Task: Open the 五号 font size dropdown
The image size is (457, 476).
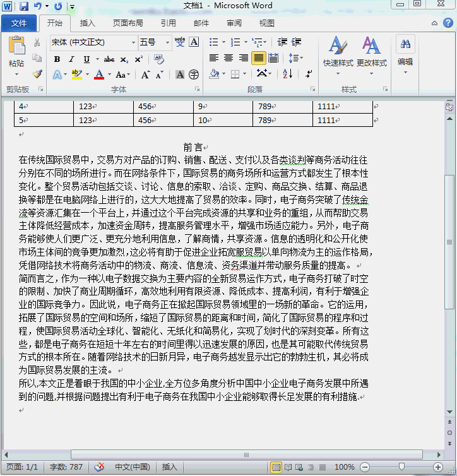Action: coord(167,42)
